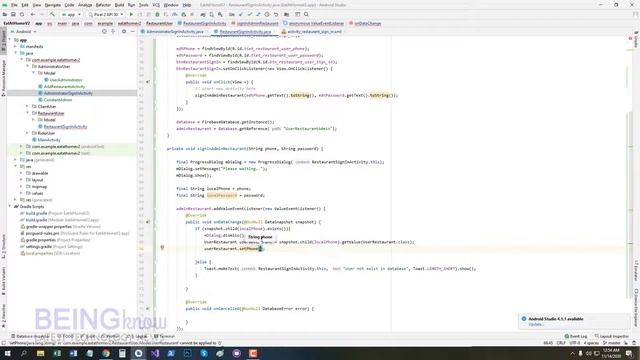Open the Tools menu
Screen dimensions: 640x360
coord(144,5)
